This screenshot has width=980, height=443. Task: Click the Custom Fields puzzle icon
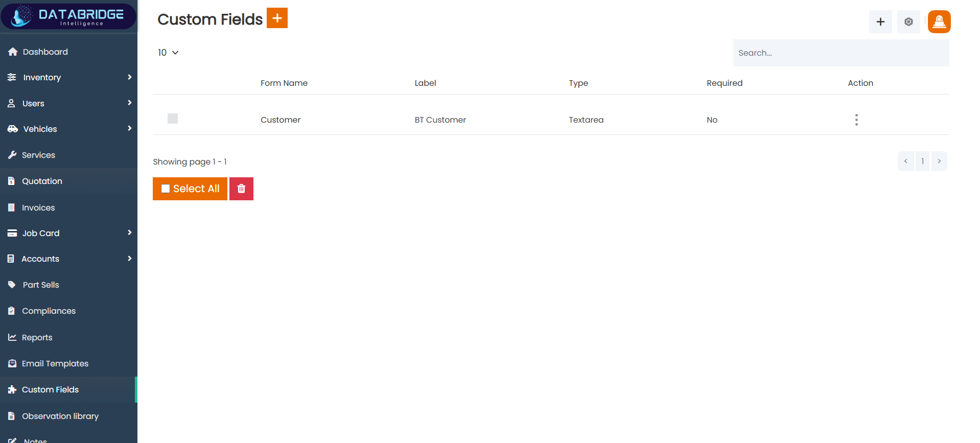coord(12,389)
